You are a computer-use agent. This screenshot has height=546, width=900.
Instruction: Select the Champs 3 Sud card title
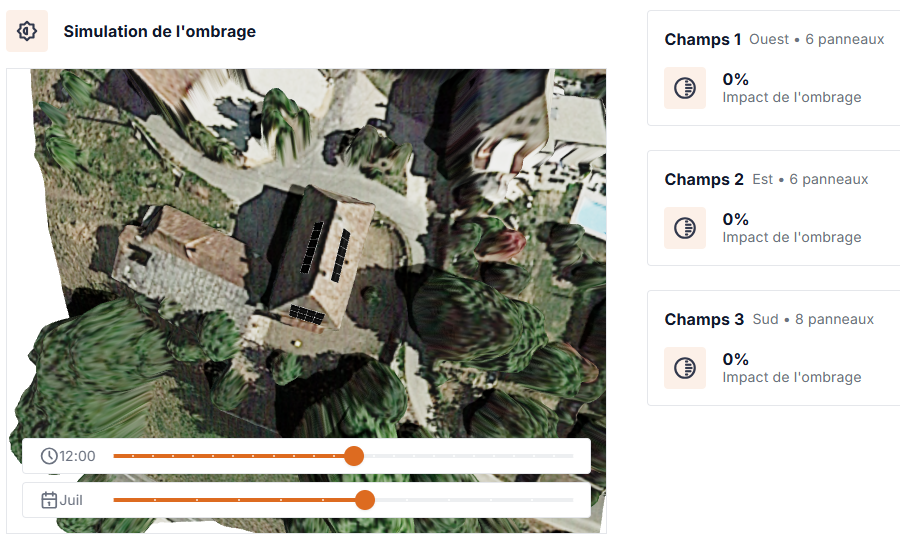[704, 319]
